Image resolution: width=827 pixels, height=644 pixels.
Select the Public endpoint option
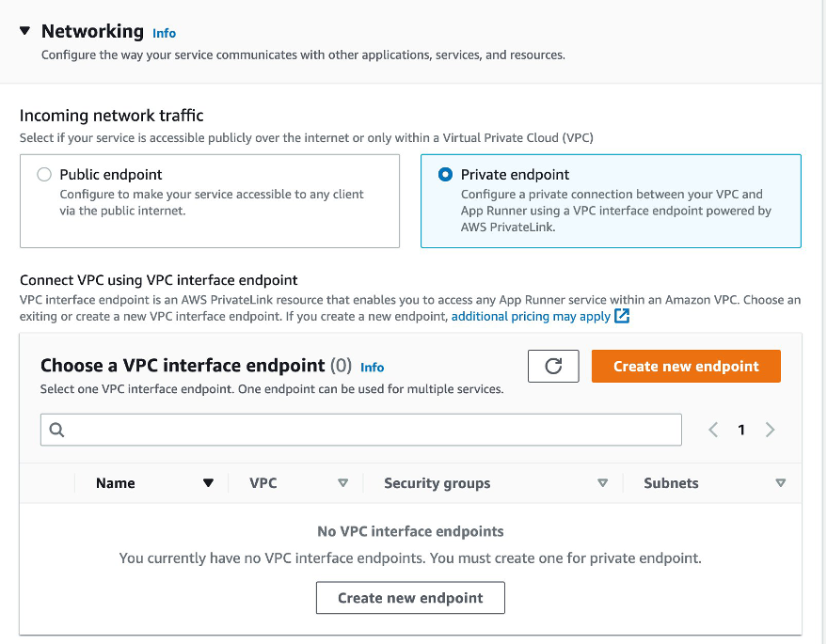pos(43,174)
